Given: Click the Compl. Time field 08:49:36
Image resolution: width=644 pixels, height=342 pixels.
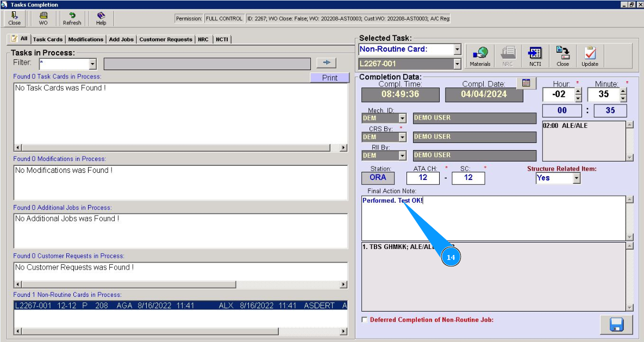Looking at the screenshot, I should coord(401,95).
